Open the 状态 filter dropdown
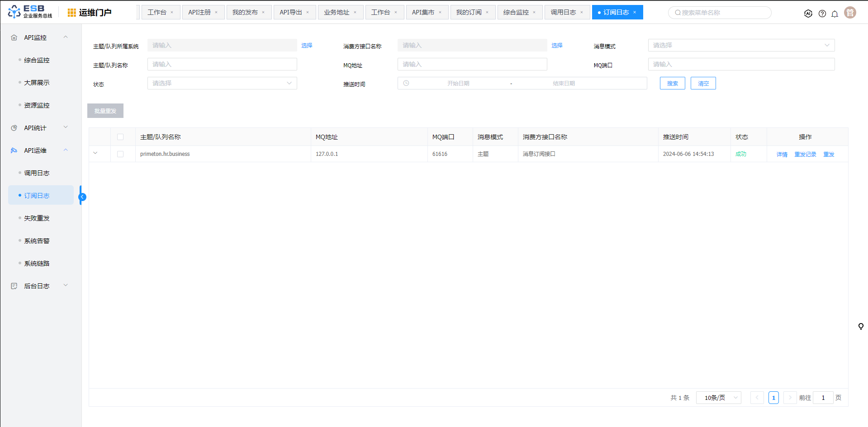Viewport: 868px width, 427px height. click(x=222, y=83)
